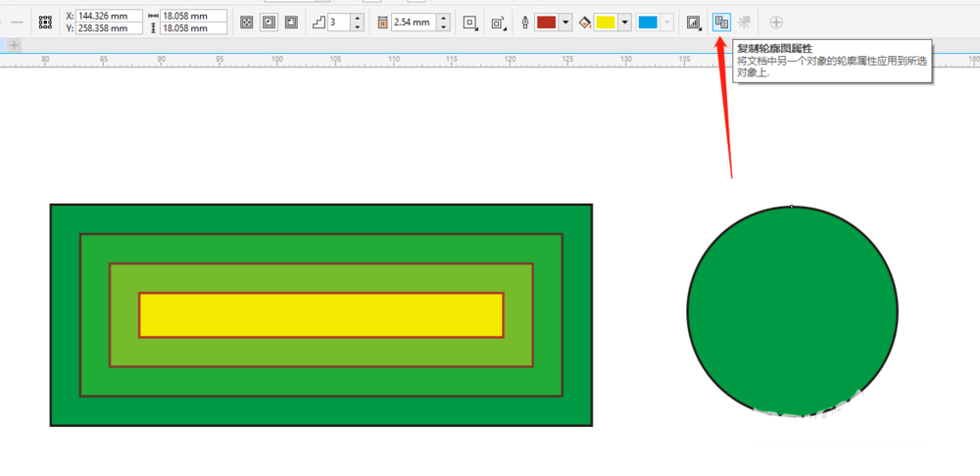The width and height of the screenshot is (980, 476).
Task: Increase the contour steps value
Action: tap(357, 18)
